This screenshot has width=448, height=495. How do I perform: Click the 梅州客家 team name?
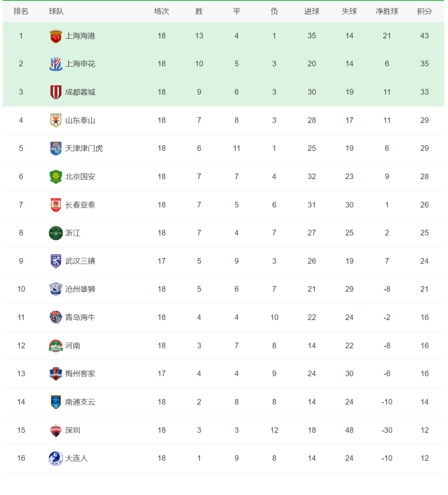80,374
